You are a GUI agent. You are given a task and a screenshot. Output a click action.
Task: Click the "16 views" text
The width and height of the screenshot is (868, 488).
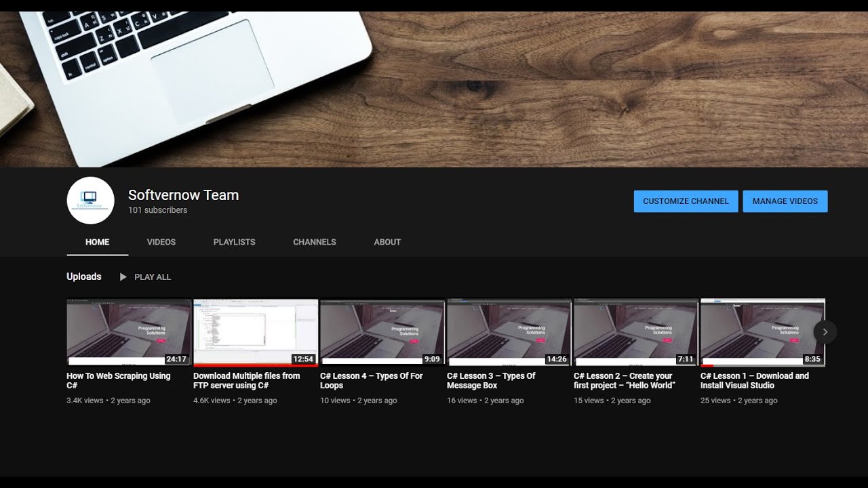click(462, 401)
